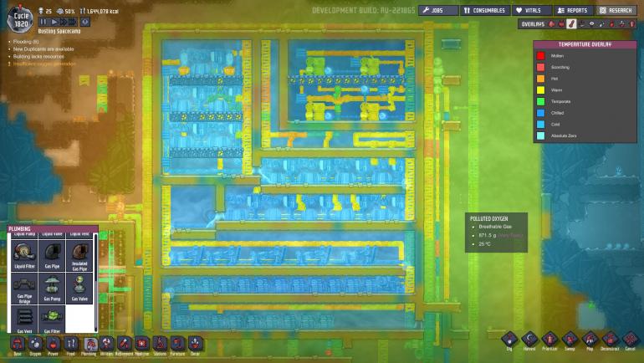
Task: Open the Research screen
Action: pyautogui.click(x=616, y=10)
